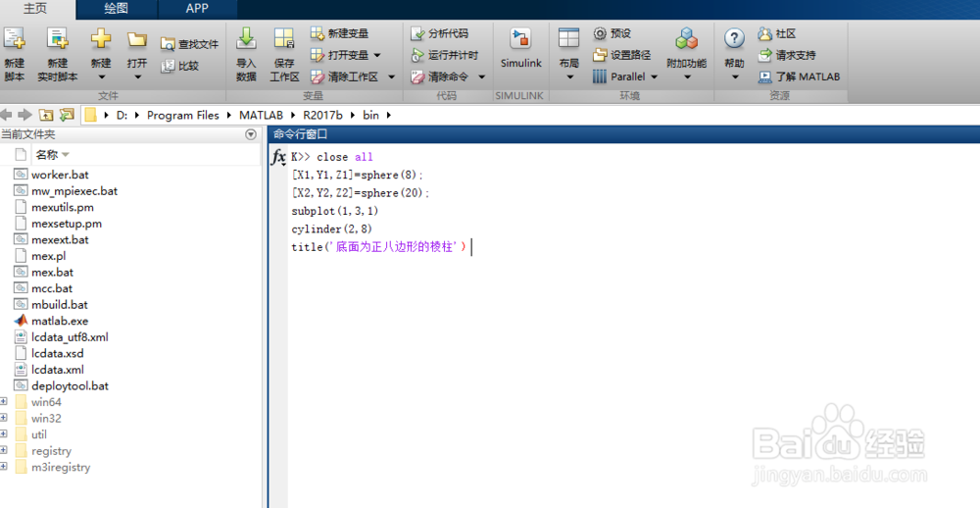Select deploytool.bat in the file list
This screenshot has width=980, height=508.
click(70, 386)
